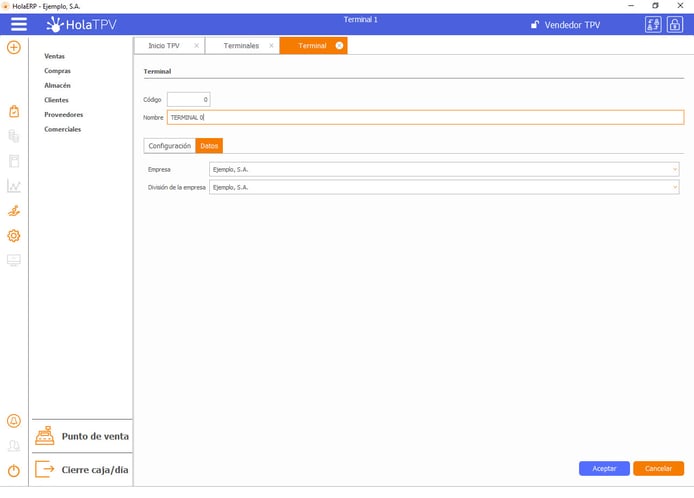Close the orange Terminal tab

pyautogui.click(x=339, y=46)
